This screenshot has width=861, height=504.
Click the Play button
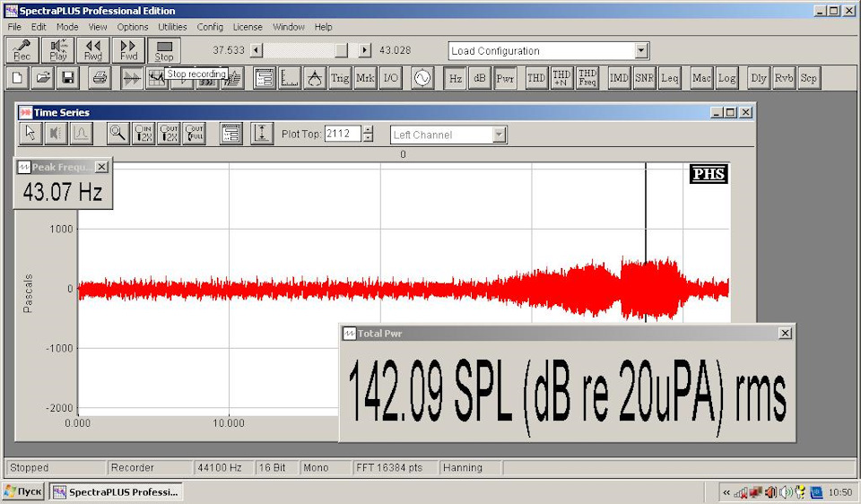coord(57,50)
